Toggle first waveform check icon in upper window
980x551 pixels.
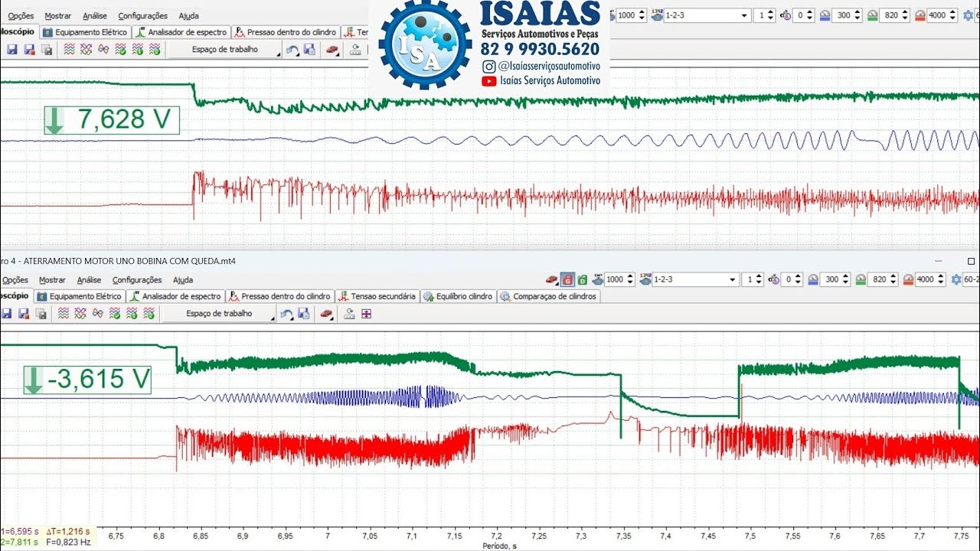(120, 49)
